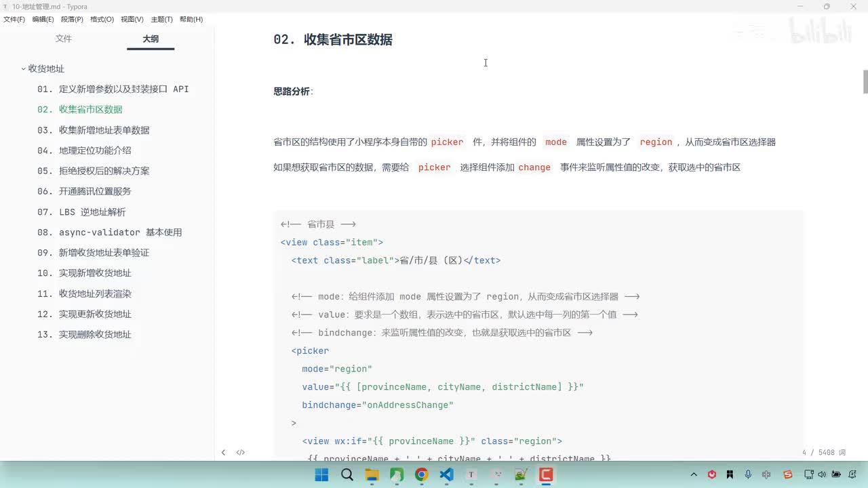
Task: Open the 格式(O) menu
Action: (x=102, y=20)
